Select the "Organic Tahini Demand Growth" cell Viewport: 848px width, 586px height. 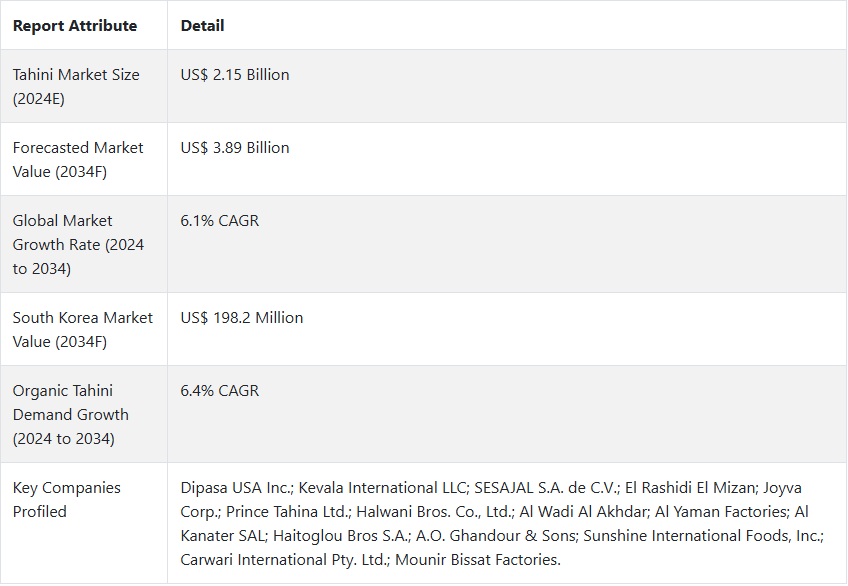coord(71,415)
